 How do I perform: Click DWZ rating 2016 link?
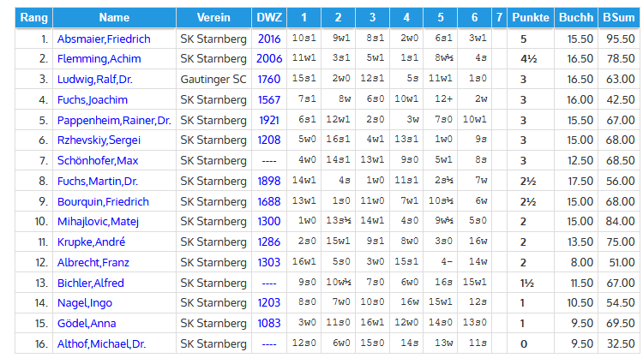(268, 39)
